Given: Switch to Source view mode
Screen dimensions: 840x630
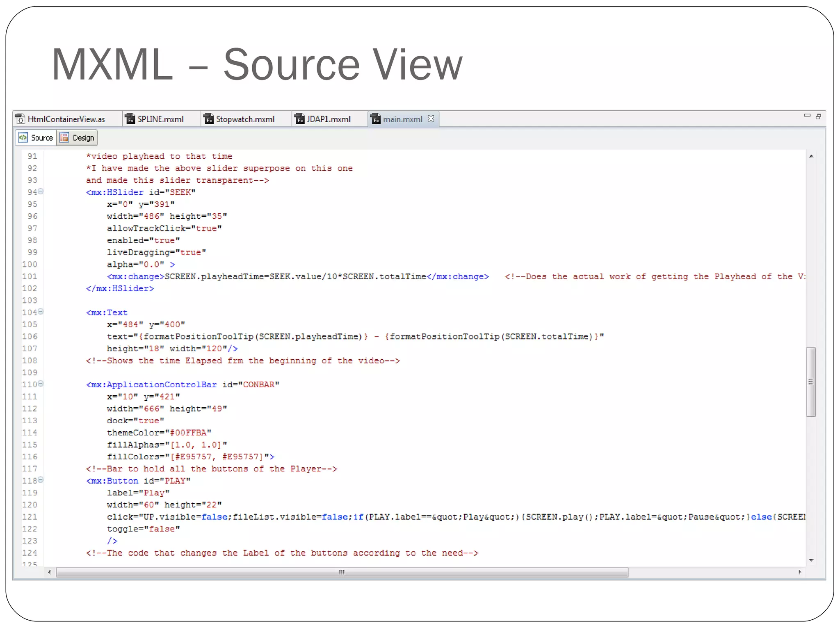Looking at the screenshot, I should tap(36, 138).
